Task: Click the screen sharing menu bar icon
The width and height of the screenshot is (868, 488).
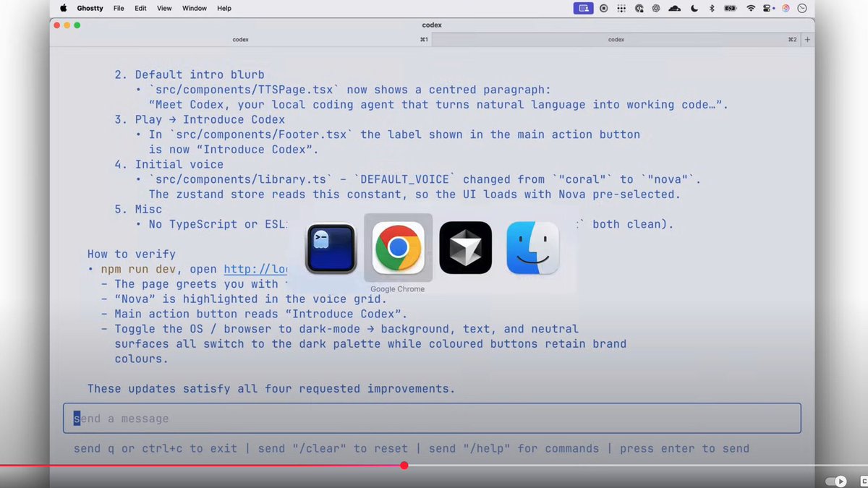Action: tap(583, 8)
